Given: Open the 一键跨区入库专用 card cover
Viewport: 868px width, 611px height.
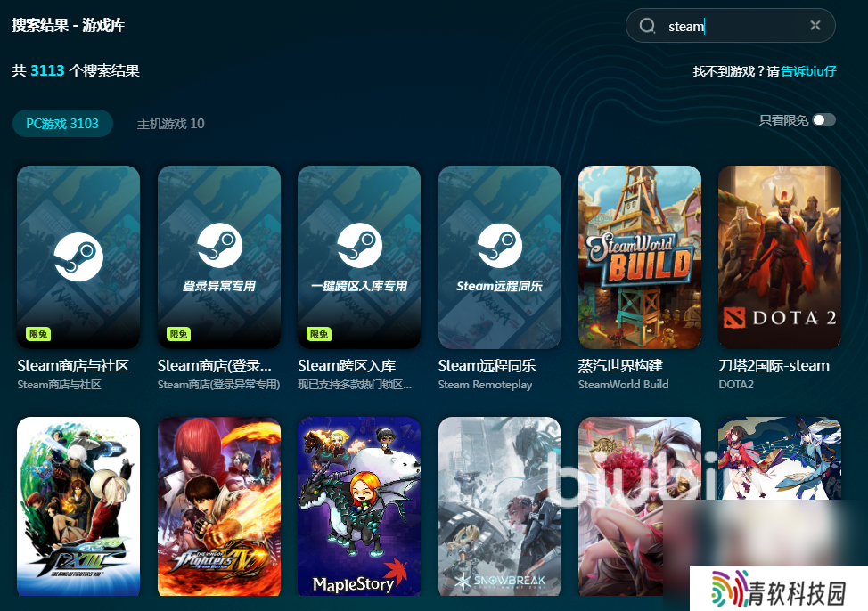Looking at the screenshot, I should tap(359, 257).
